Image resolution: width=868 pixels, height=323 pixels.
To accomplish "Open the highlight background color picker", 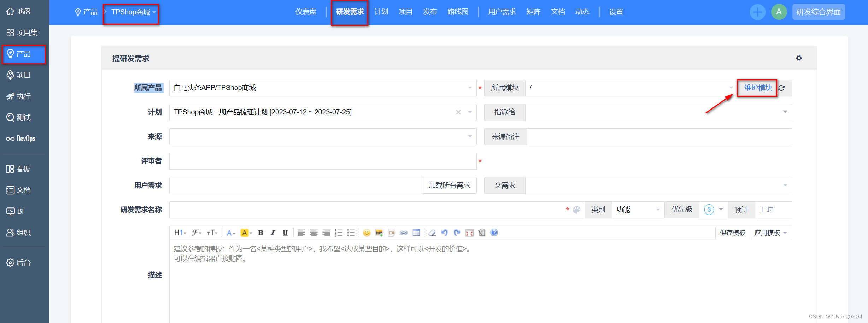I will click(246, 233).
